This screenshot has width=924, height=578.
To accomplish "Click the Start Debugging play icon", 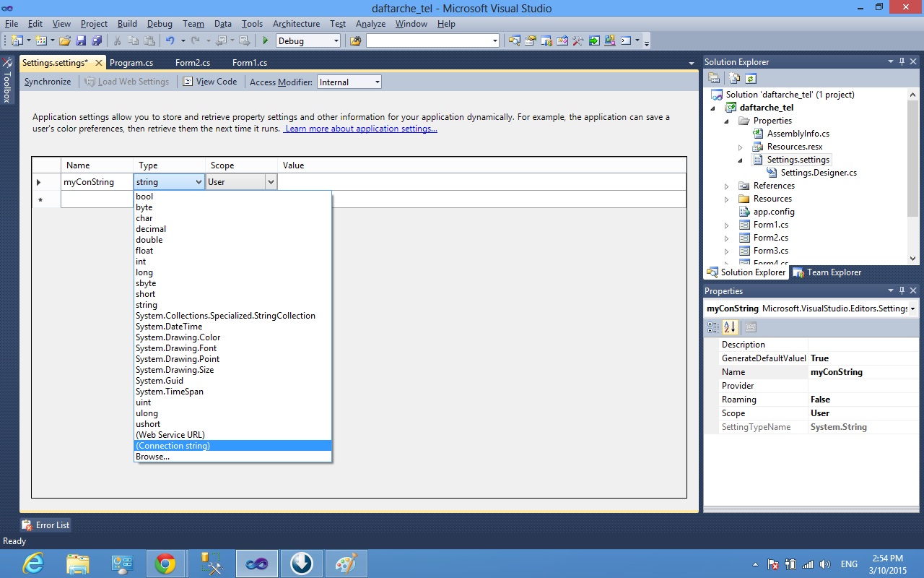I will pyautogui.click(x=266, y=41).
